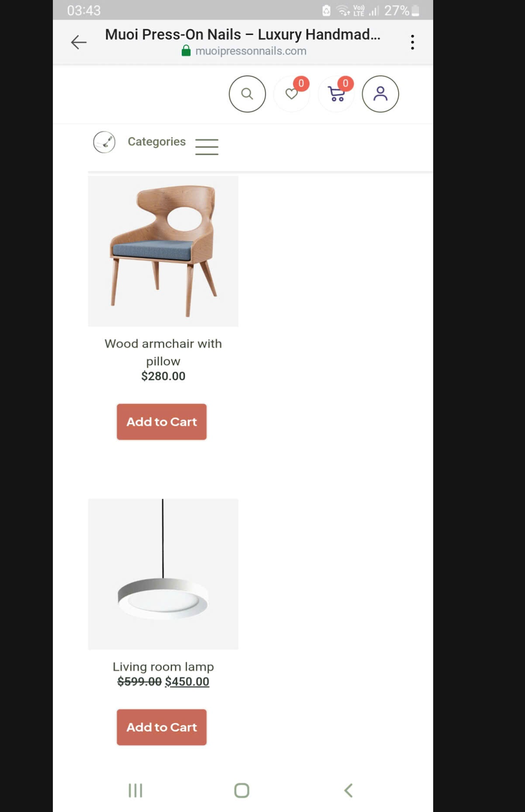Open the Living room lamp title link
The image size is (525, 812).
(x=163, y=666)
